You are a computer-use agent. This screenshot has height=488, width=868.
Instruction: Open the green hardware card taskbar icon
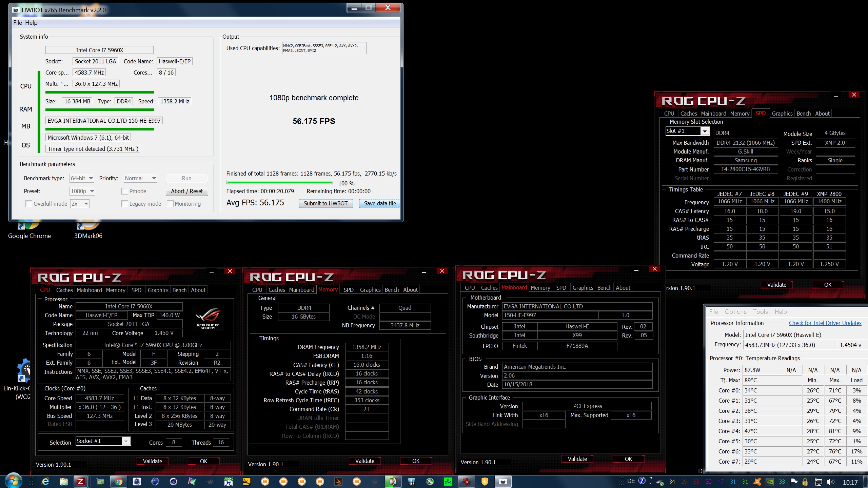[100, 481]
